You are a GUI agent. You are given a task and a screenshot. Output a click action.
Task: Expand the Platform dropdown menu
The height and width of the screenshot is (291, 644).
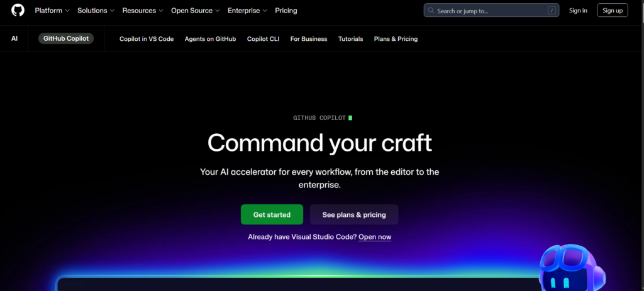pos(52,11)
